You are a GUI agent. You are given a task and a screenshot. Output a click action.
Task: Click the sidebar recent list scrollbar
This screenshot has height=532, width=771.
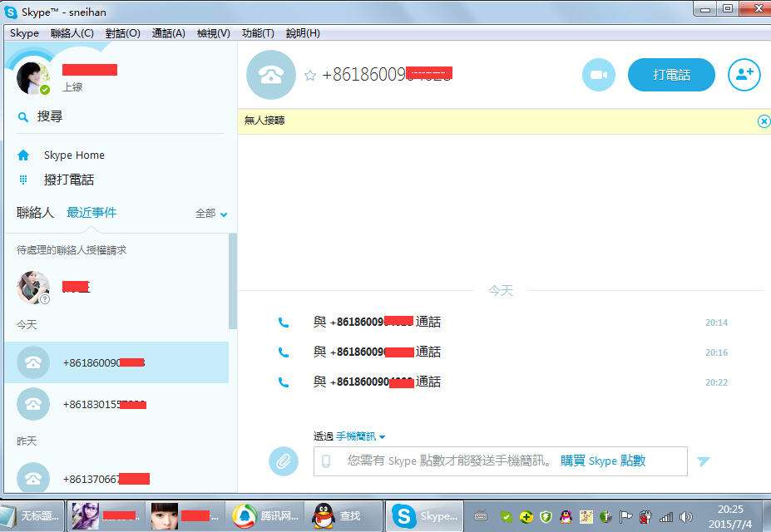[x=233, y=281]
